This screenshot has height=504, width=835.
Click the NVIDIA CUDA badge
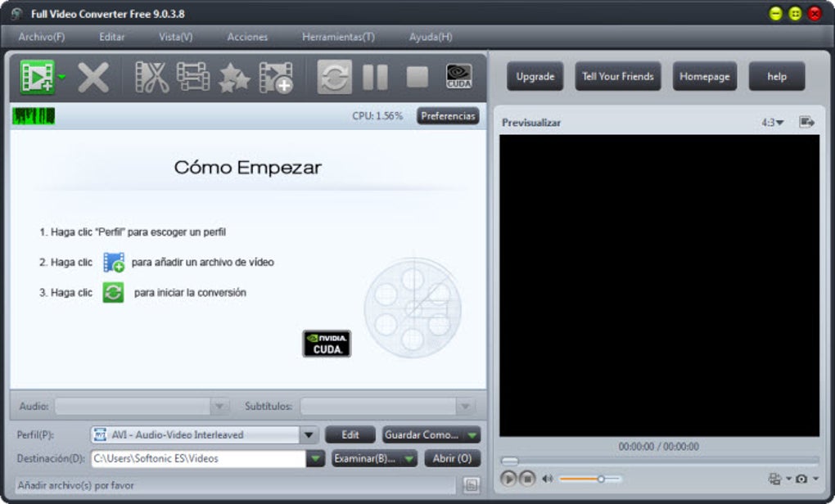[327, 344]
